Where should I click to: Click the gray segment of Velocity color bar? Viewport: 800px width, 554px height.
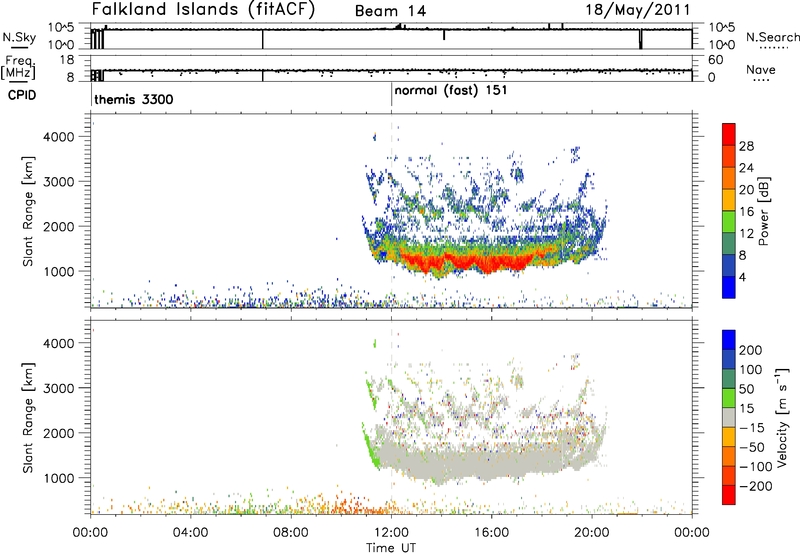coord(729,418)
